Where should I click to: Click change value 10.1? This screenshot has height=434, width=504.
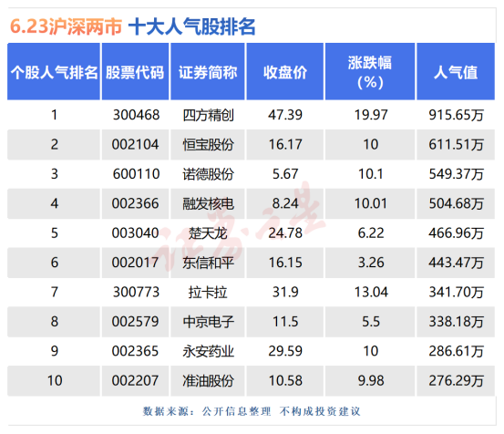371,174
